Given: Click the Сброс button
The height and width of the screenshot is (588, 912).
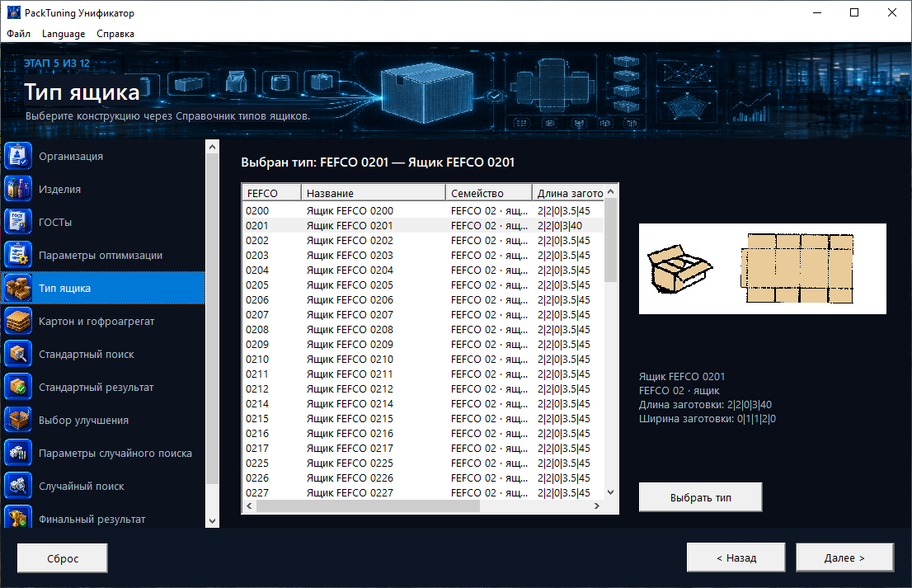Looking at the screenshot, I should tap(62, 558).
